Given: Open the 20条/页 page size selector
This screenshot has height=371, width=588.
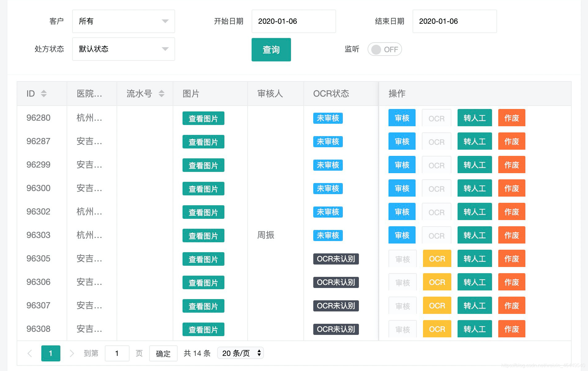Looking at the screenshot, I should point(240,353).
